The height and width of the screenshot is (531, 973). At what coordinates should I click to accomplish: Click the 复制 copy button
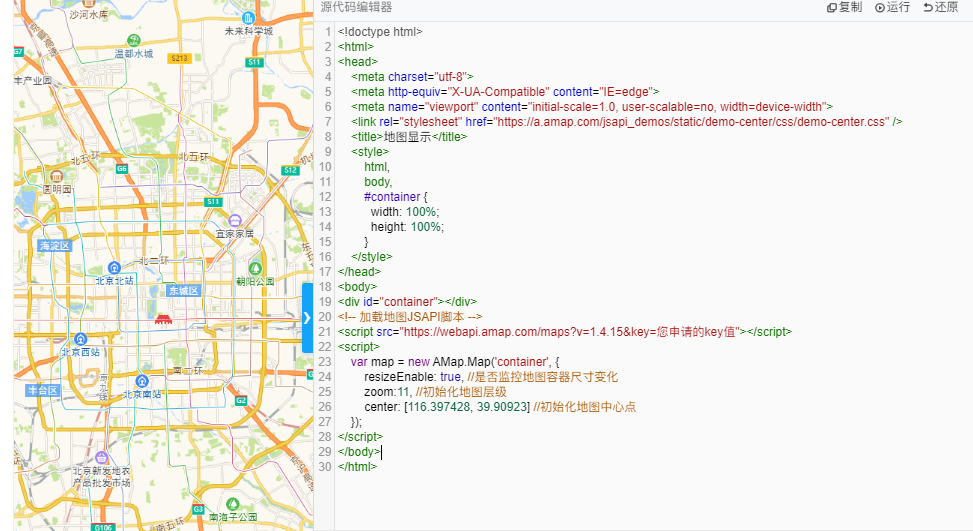click(845, 7)
